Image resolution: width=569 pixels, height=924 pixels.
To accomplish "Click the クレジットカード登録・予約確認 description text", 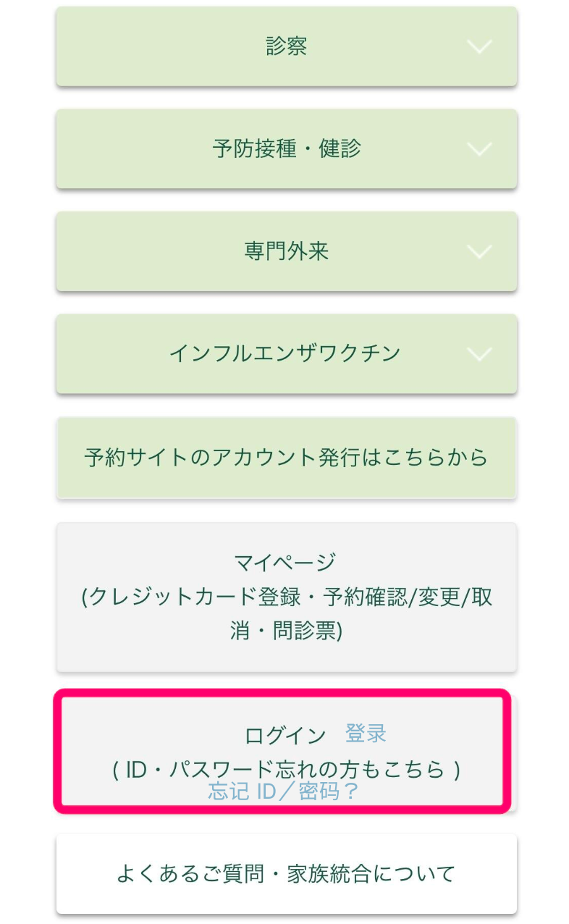I will (287, 597).
